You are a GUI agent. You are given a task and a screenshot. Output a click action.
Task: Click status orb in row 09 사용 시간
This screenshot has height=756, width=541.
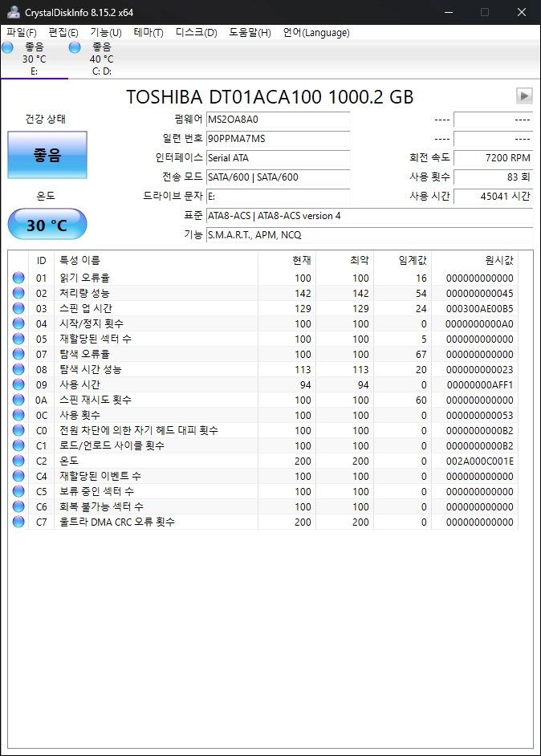tap(18, 384)
